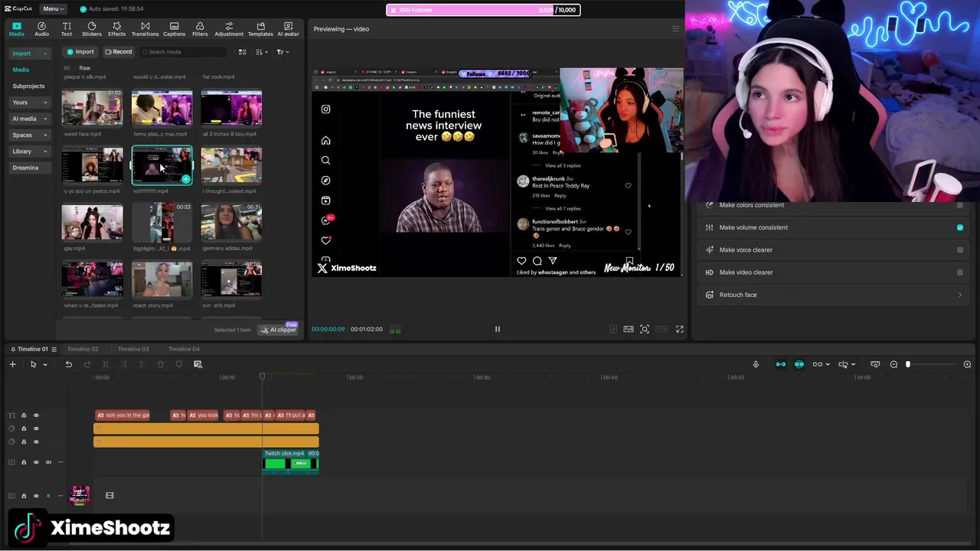Open the Text panel

click(67, 29)
